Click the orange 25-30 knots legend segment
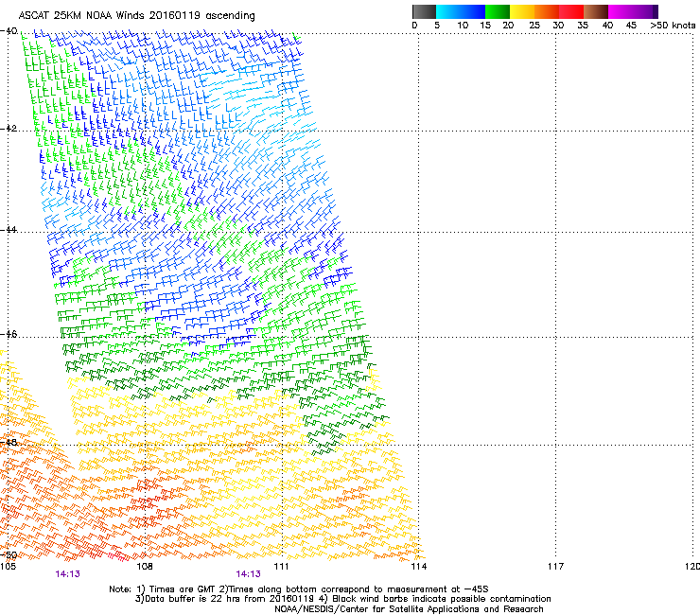Screen dimensions: 700x615 [547, 11]
